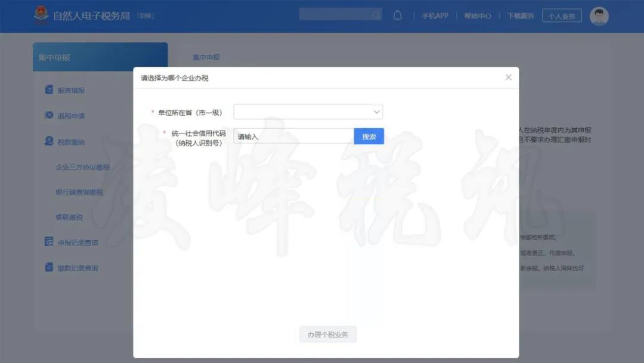644x363 pixels.
Task: Click 退税申请 sidebar icon
Action: click(49, 115)
